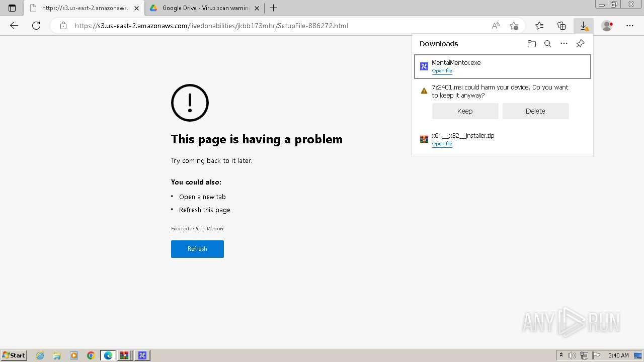Open the browser profile icon
644x362 pixels.
(607, 26)
